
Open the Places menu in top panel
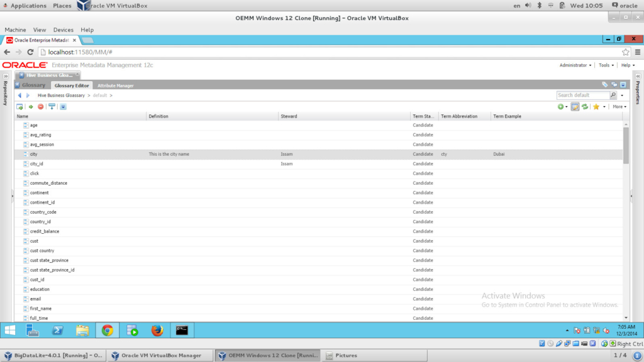pos(62,6)
